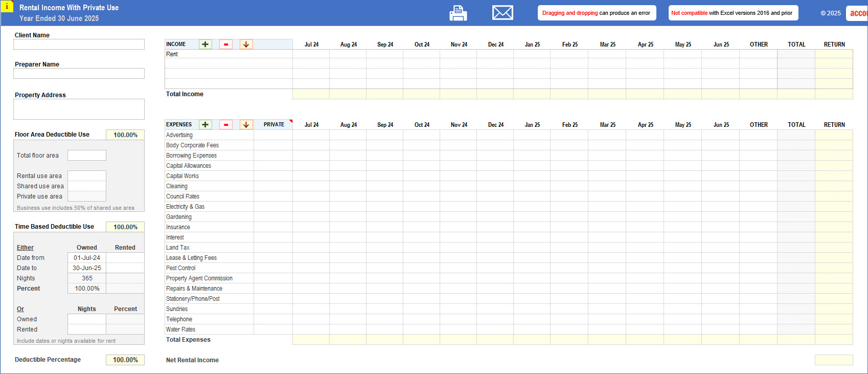This screenshot has height=374, width=868.
Task: Click the envelope email icon
Action: [x=502, y=13]
